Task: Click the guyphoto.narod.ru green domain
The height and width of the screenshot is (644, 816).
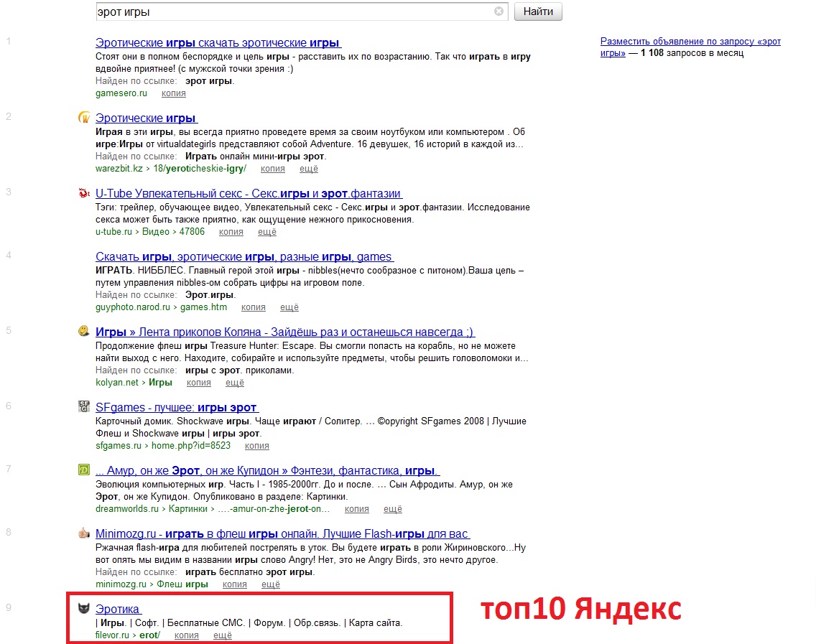Action: click(x=133, y=307)
